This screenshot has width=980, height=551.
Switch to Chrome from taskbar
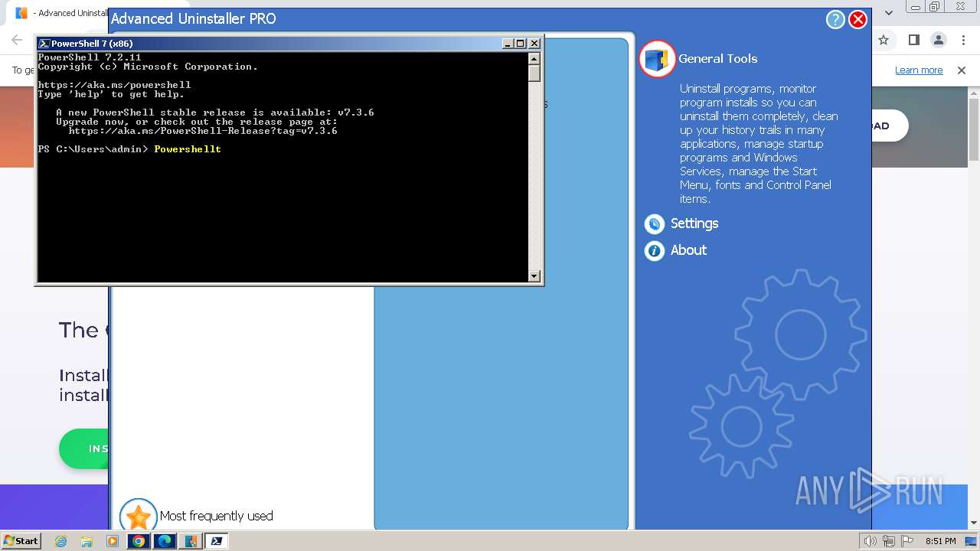pos(139,541)
